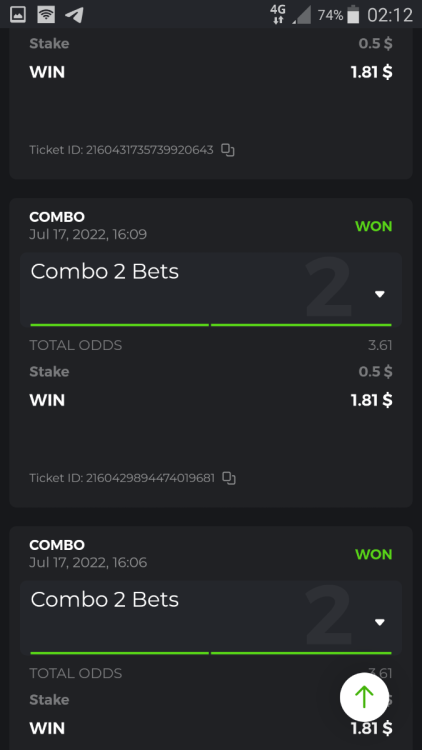Viewport: 422px width, 750px height.
Task: Tap the 4G signal indicator
Action: click(x=278, y=14)
